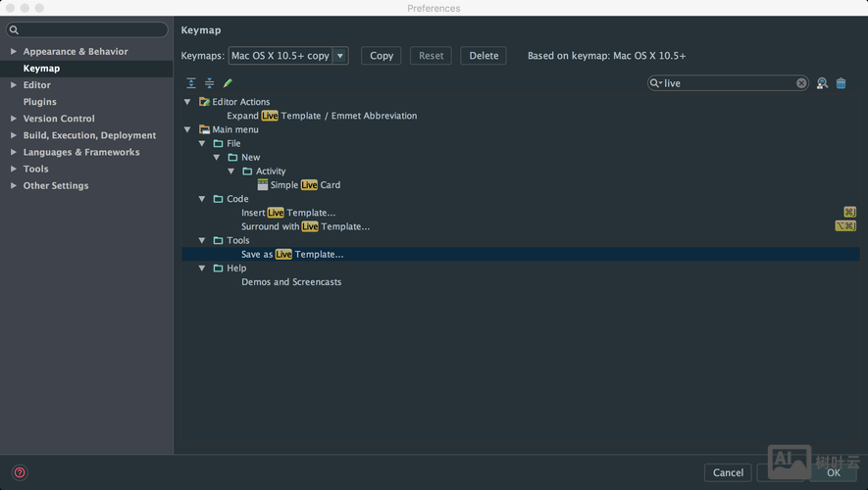Click the help question mark icon
This screenshot has width=868, height=490.
tap(20, 472)
